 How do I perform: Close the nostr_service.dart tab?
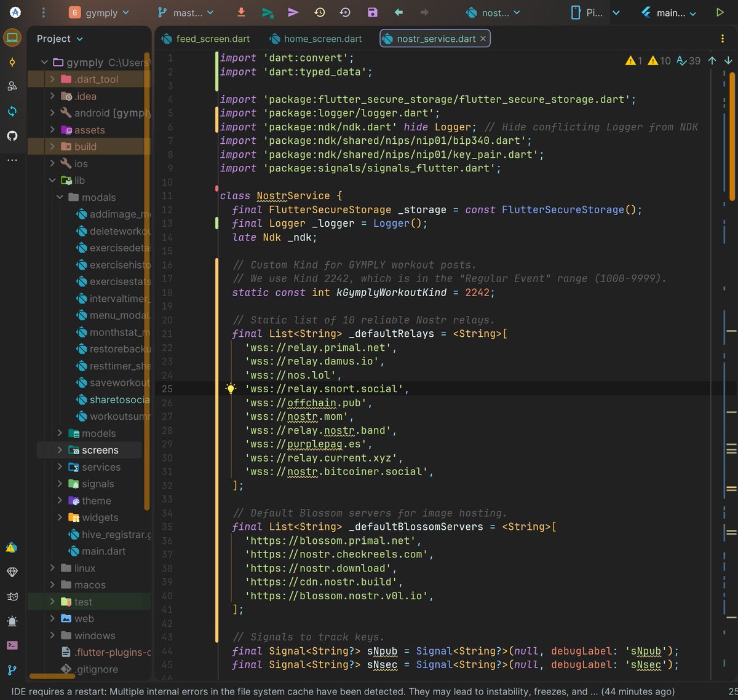(x=483, y=39)
